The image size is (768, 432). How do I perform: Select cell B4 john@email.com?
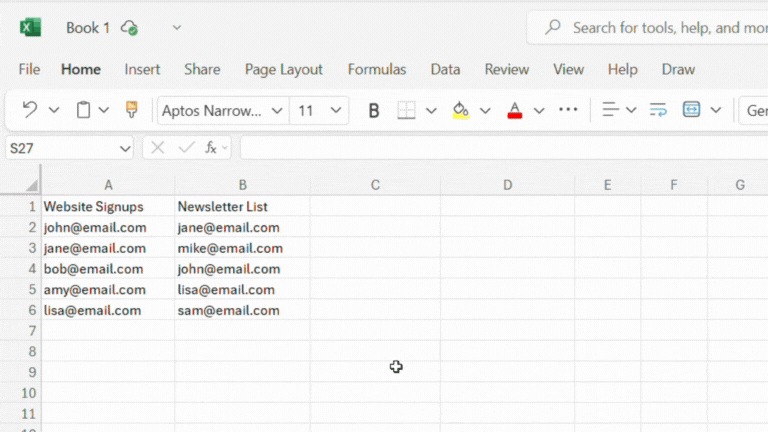242,269
